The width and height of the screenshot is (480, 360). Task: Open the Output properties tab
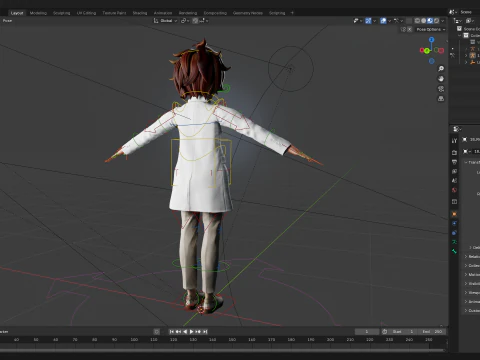(454, 162)
